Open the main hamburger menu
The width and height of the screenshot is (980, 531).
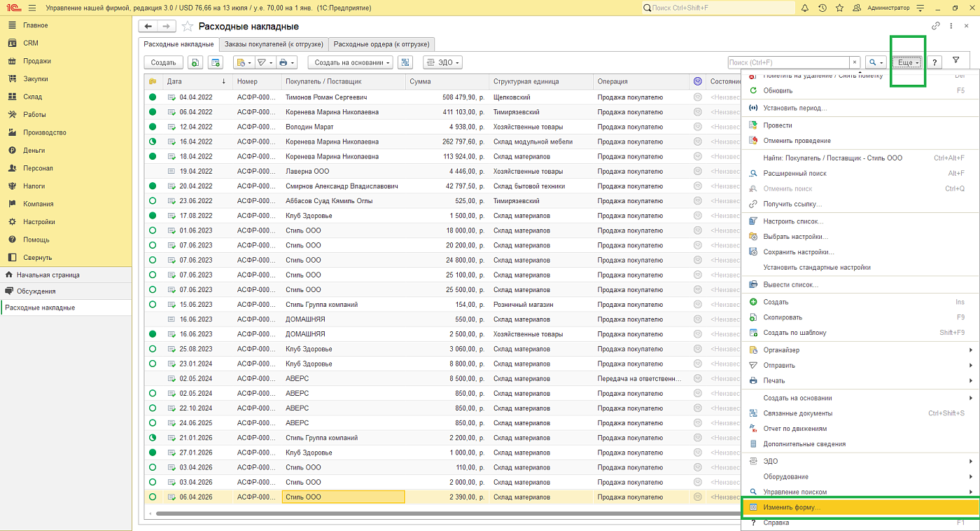click(x=31, y=8)
